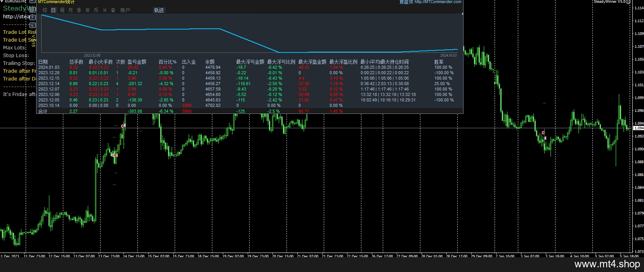The image size is (644, 272).
Task: Click the Trailing Stop label
Action: click(19, 63)
